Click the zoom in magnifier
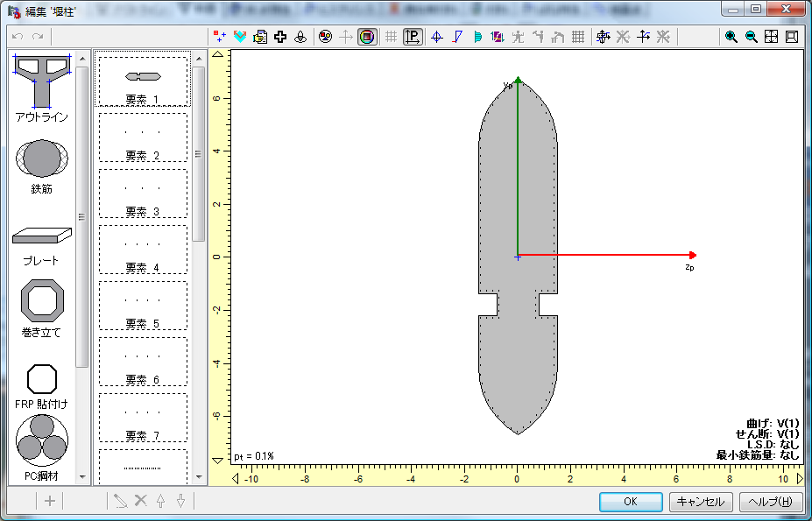Image resolution: width=812 pixels, height=521 pixels. [x=731, y=37]
